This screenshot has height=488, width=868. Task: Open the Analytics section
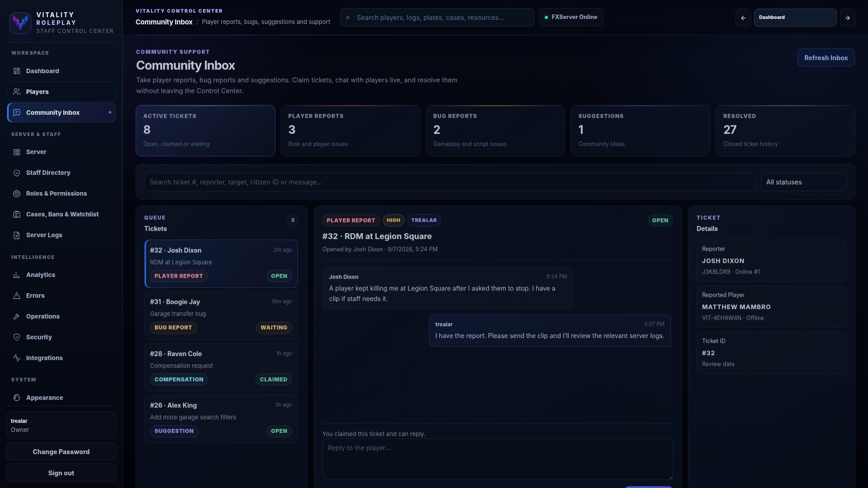[x=61, y=275]
